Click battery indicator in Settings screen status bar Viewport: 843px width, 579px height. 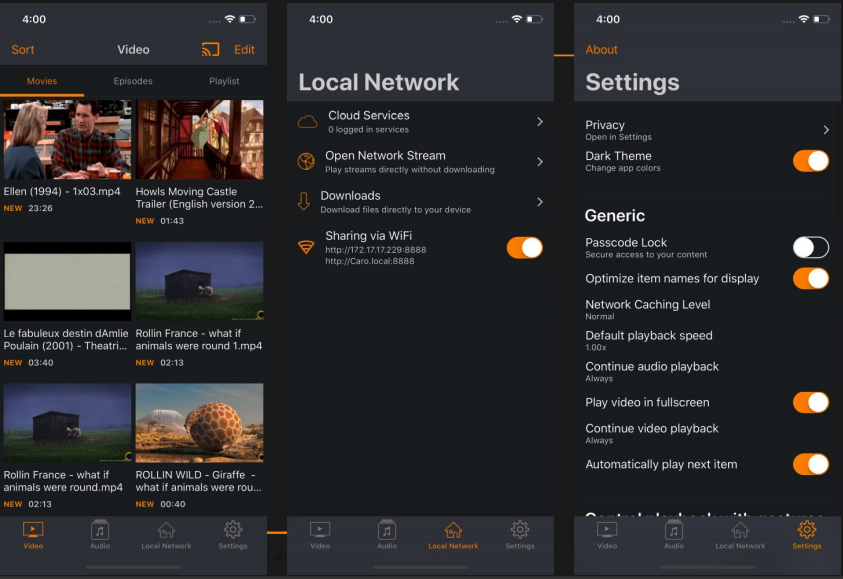tap(821, 19)
